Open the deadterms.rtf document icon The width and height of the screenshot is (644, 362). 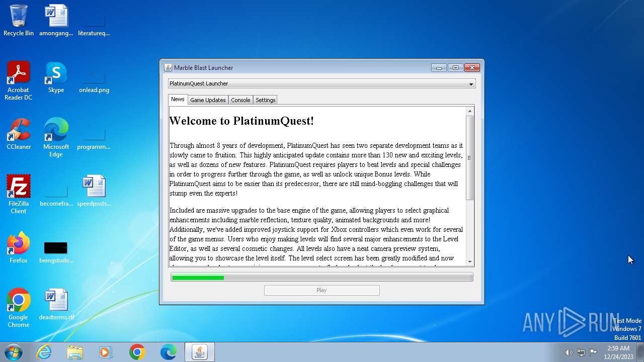click(x=56, y=305)
